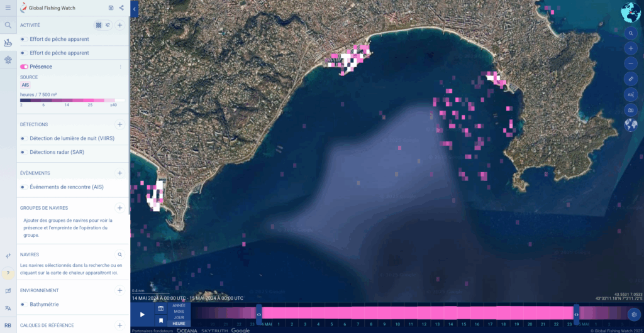Select MOIS timebar interval
Screen dimensions: 644x333
(x=179, y=311)
